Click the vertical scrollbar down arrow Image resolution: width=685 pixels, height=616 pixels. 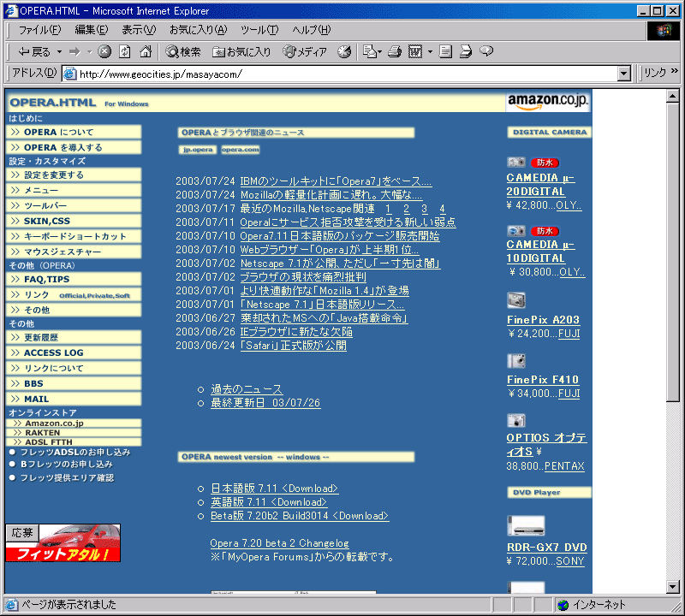click(x=673, y=586)
